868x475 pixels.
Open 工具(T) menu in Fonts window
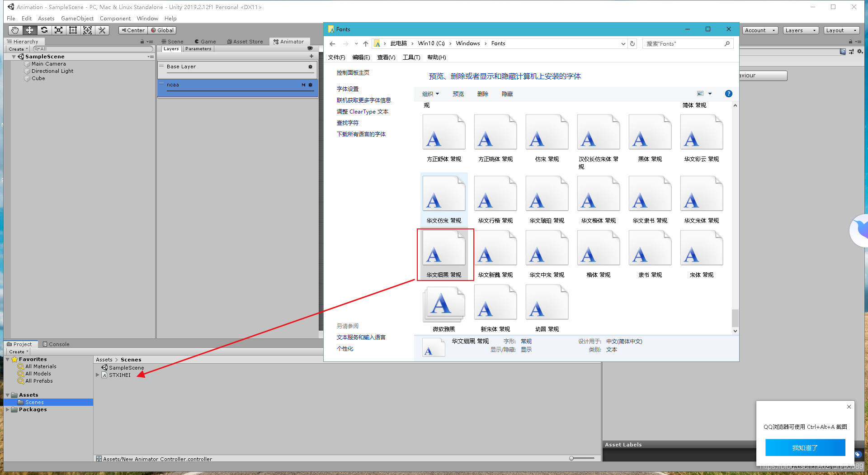(411, 57)
